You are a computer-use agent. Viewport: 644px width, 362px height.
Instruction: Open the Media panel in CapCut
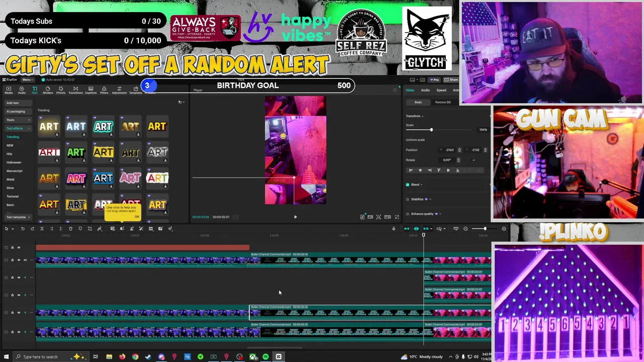pos(9,90)
